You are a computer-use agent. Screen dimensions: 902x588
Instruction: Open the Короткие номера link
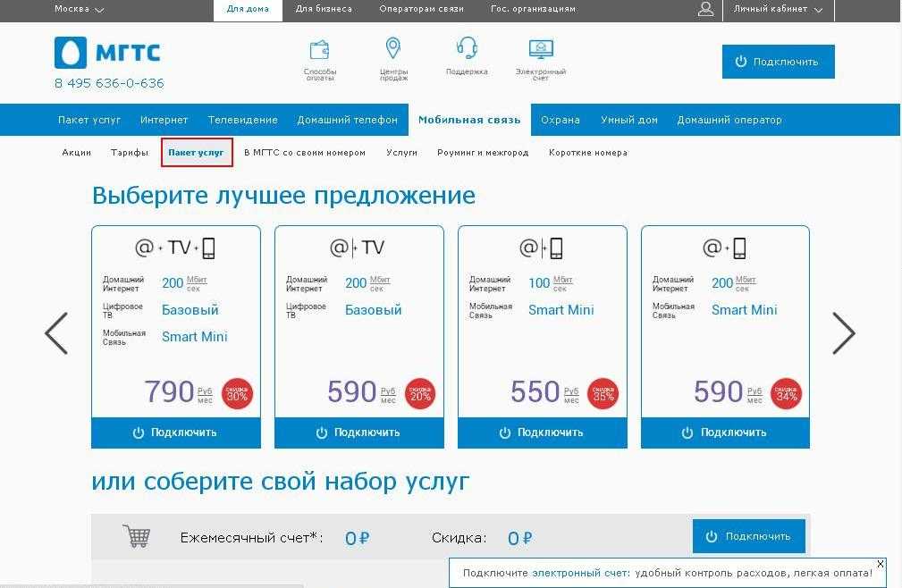588,153
